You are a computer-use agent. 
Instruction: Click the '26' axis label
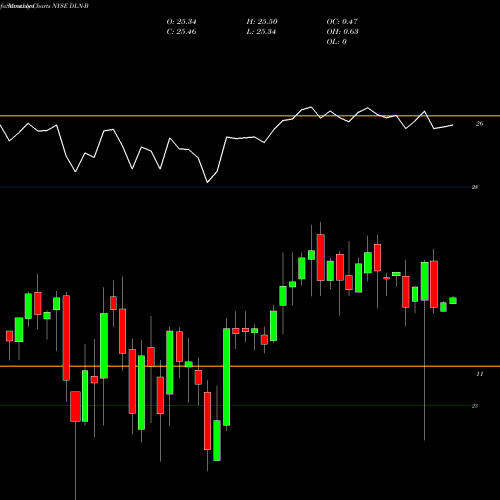click(x=479, y=124)
